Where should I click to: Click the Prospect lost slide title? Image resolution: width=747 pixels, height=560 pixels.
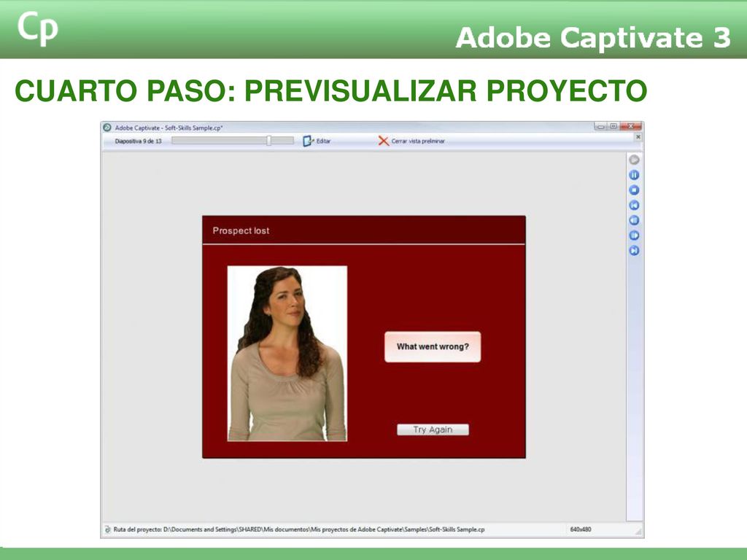tap(241, 230)
